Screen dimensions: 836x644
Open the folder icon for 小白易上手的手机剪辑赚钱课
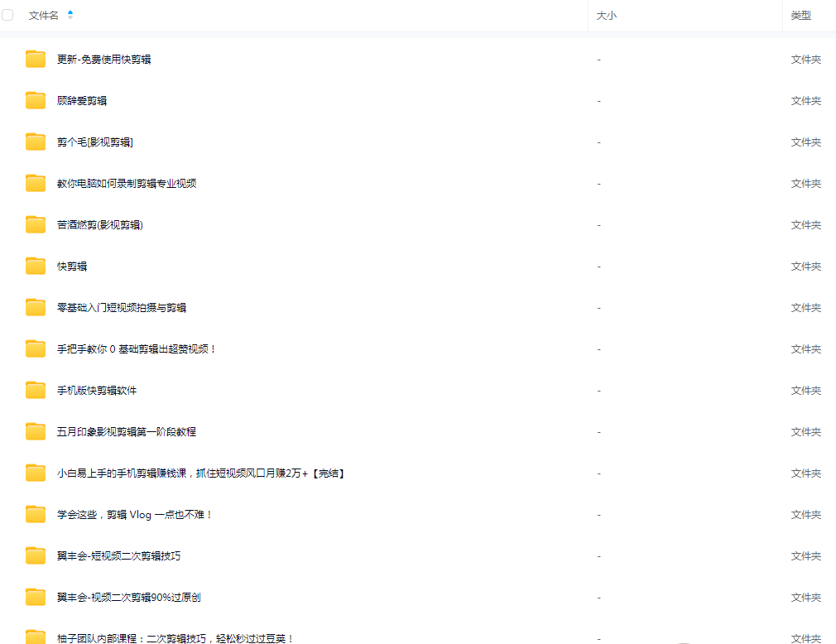point(36,473)
